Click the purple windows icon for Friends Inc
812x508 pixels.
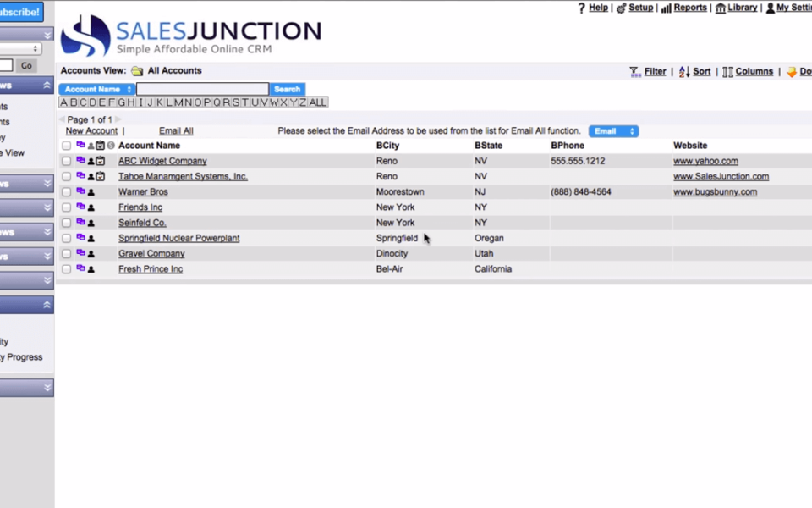pyautogui.click(x=80, y=207)
